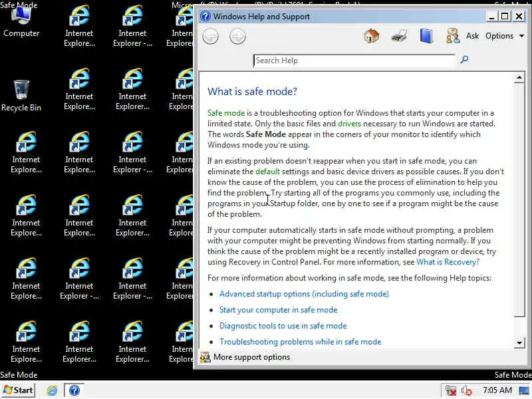532x399 pixels.
Task: Open the Start menu
Action: [x=19, y=390]
